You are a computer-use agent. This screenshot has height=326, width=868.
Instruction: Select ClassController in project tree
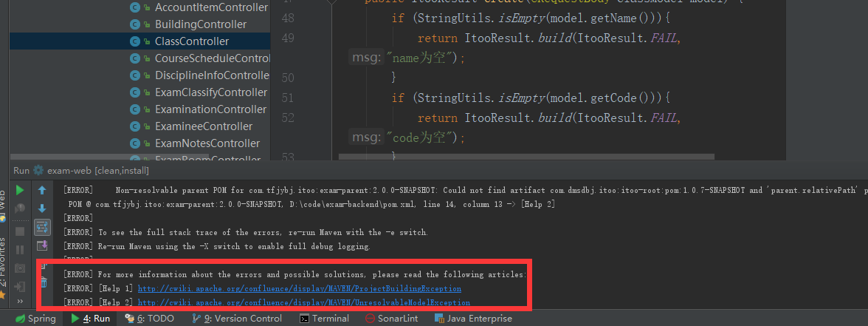point(192,41)
